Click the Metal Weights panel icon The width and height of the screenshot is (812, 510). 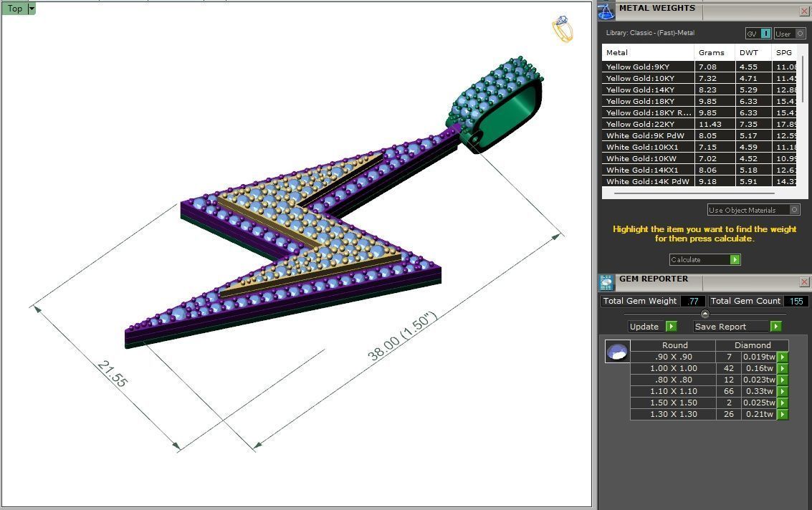606,11
